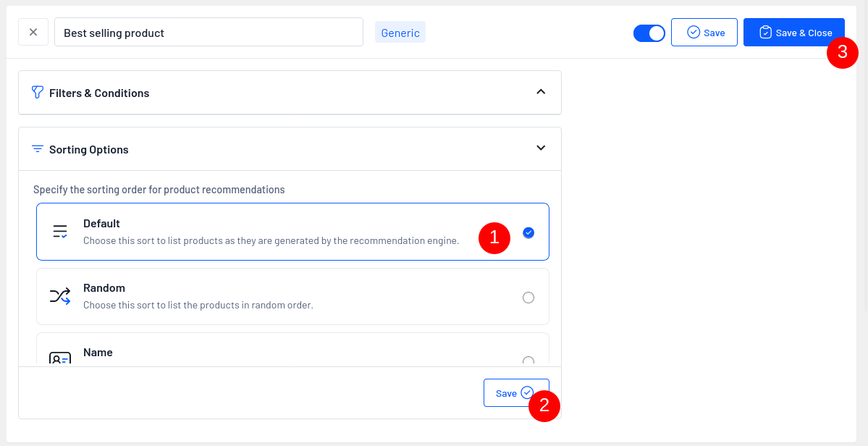Click the red annotation badge number 1
Image resolution: width=868 pixels, height=446 pixels.
(494, 237)
